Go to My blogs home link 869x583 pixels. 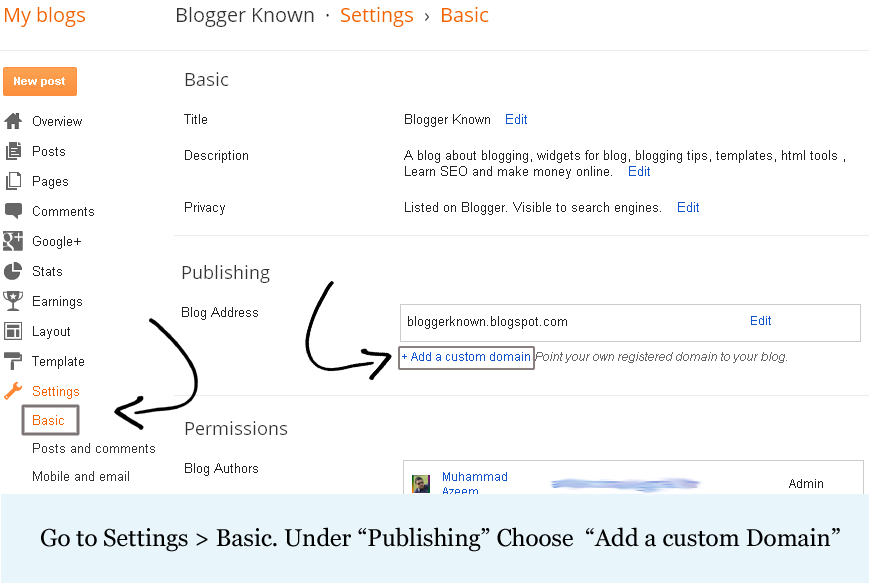click(45, 15)
